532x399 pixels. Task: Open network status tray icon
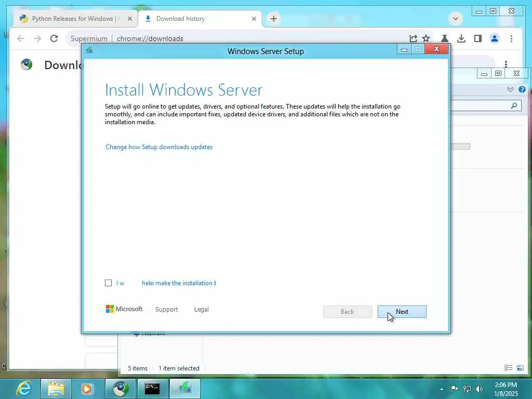pyautogui.click(x=467, y=389)
